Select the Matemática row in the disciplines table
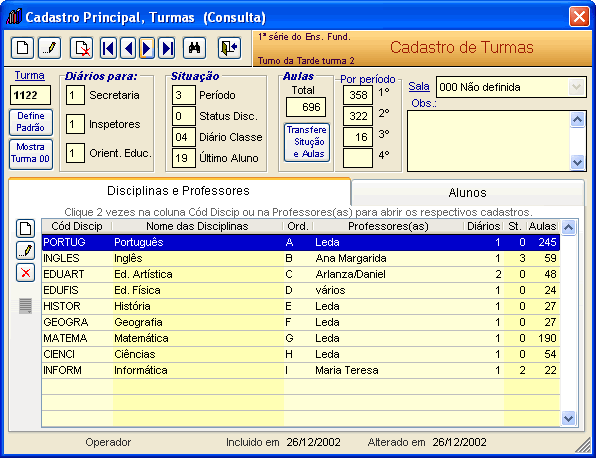Screen dimensions: 596x458 click(301, 338)
